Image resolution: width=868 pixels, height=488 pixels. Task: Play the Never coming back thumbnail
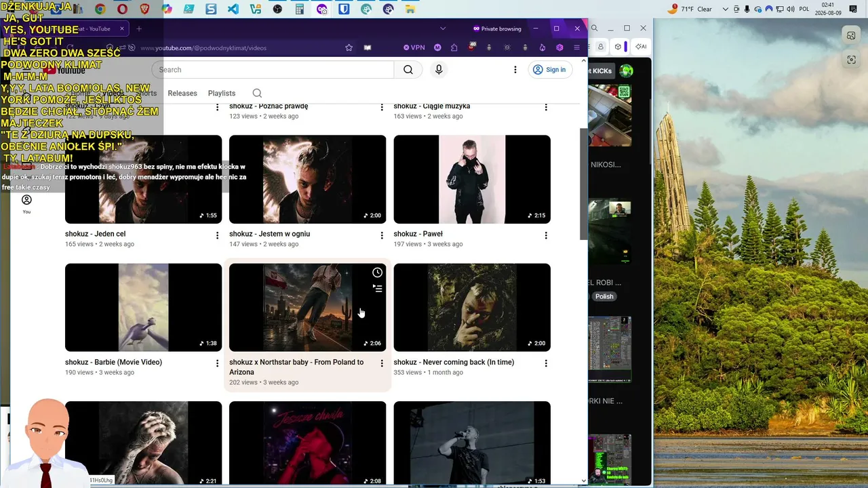[472, 307]
